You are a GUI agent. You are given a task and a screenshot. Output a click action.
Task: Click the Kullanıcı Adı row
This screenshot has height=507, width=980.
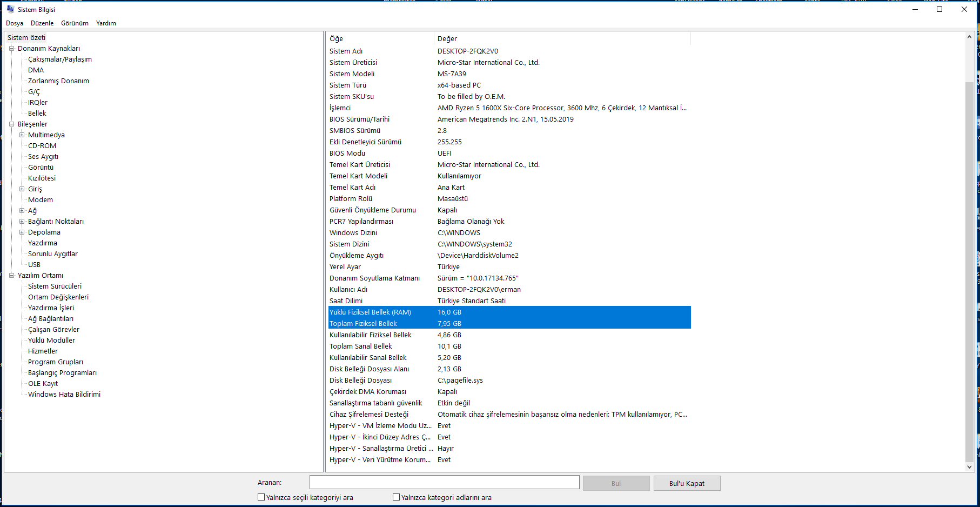pyautogui.click(x=509, y=290)
